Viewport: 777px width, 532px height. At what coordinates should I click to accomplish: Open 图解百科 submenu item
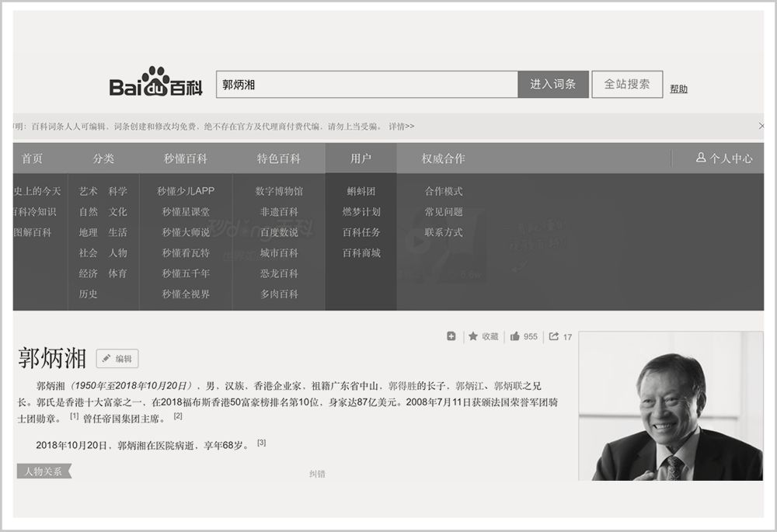pos(33,232)
